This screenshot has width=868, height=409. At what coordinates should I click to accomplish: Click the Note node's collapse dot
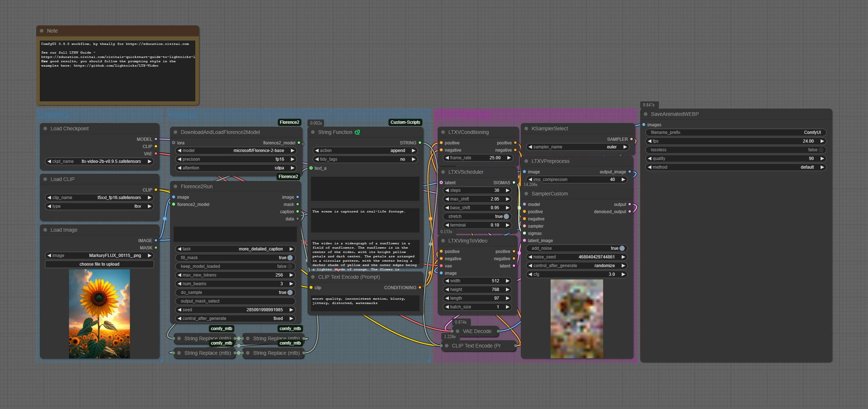click(42, 31)
